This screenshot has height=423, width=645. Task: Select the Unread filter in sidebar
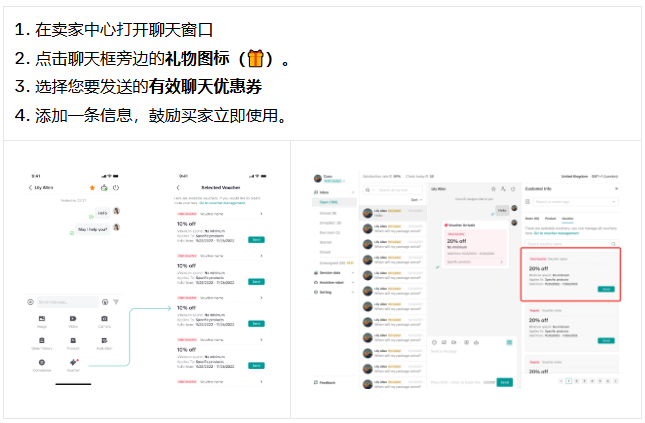point(328,213)
